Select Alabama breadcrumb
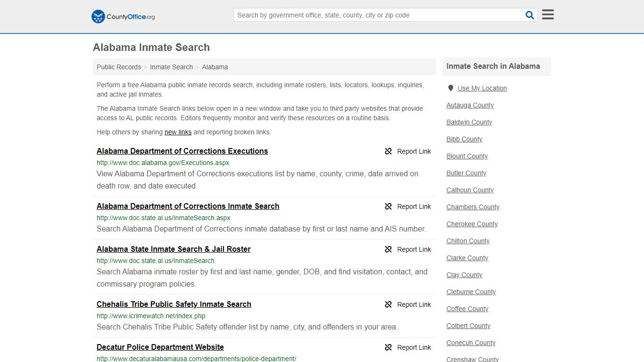 click(x=215, y=67)
